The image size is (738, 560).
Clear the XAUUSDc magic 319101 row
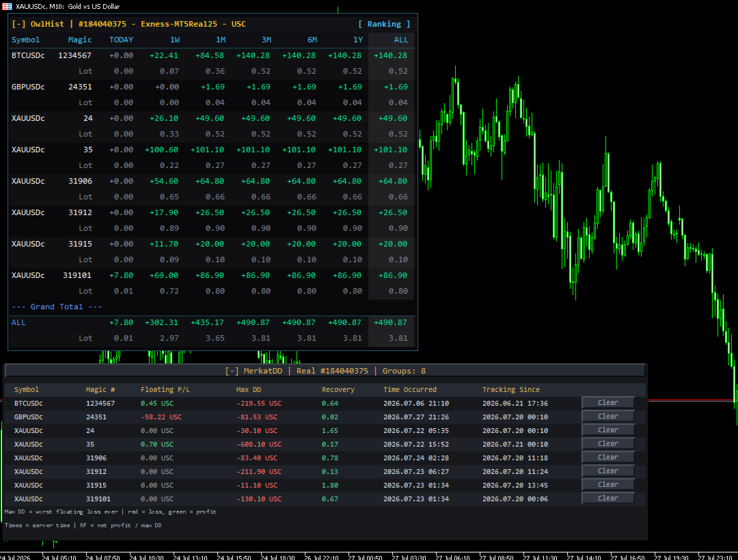[x=607, y=498]
